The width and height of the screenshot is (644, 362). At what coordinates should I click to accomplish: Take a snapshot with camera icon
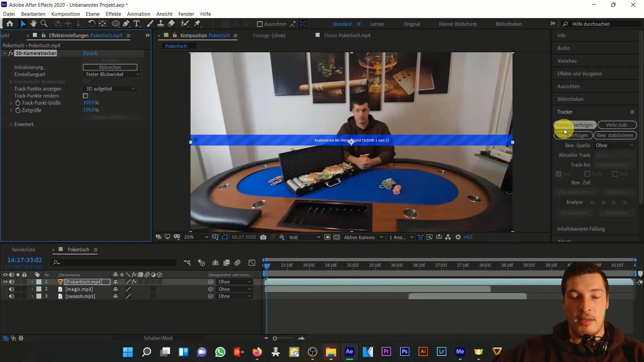pyautogui.click(x=263, y=237)
